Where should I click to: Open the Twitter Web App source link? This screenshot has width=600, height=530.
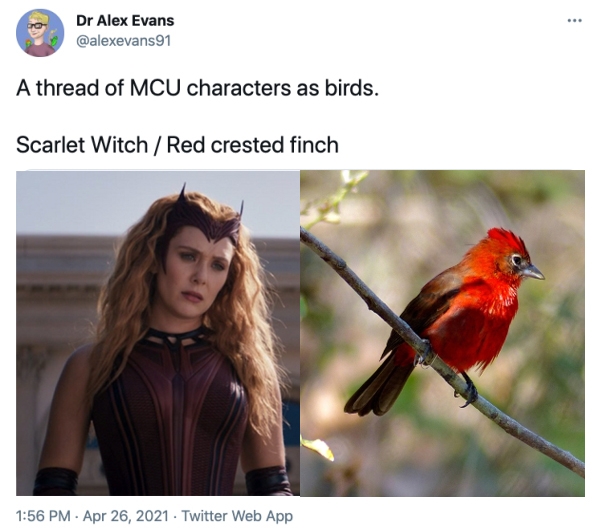click(237, 516)
